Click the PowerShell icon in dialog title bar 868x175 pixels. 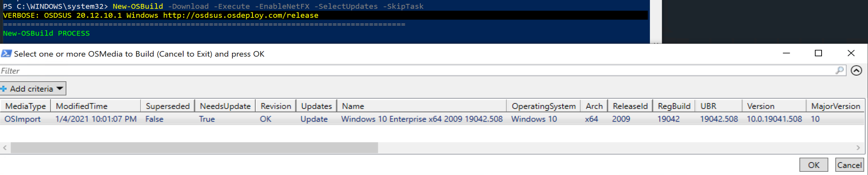(6, 54)
